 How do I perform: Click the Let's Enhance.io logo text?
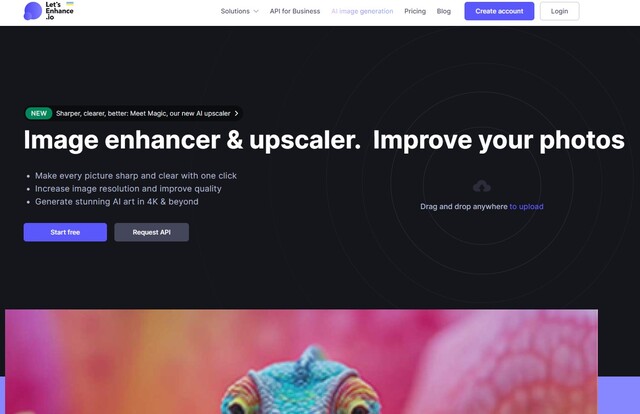[60, 11]
